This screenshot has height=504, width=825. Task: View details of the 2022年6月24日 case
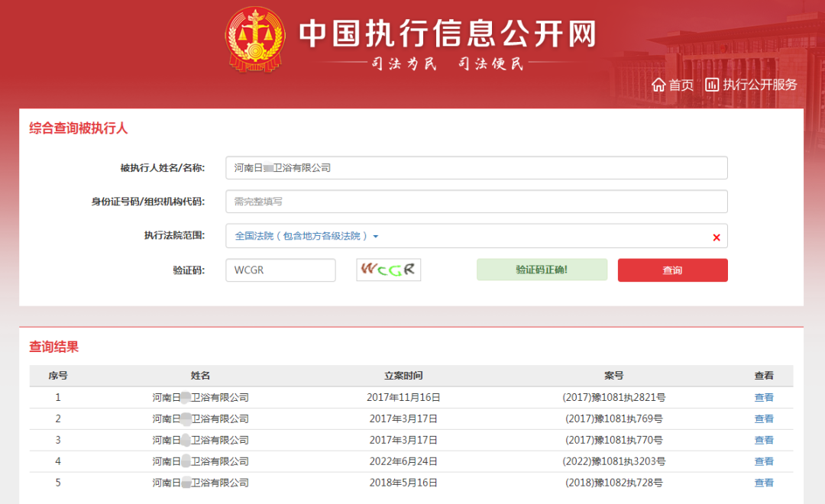point(764,461)
